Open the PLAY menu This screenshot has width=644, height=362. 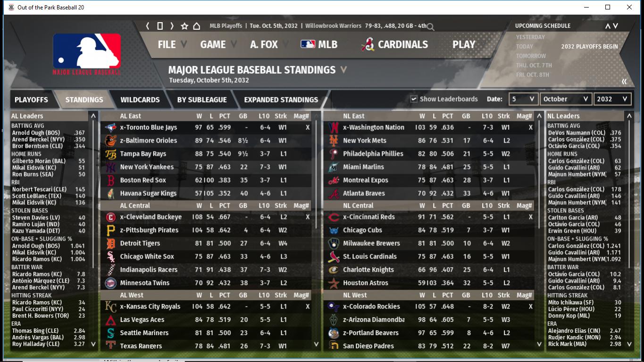pyautogui.click(x=464, y=44)
